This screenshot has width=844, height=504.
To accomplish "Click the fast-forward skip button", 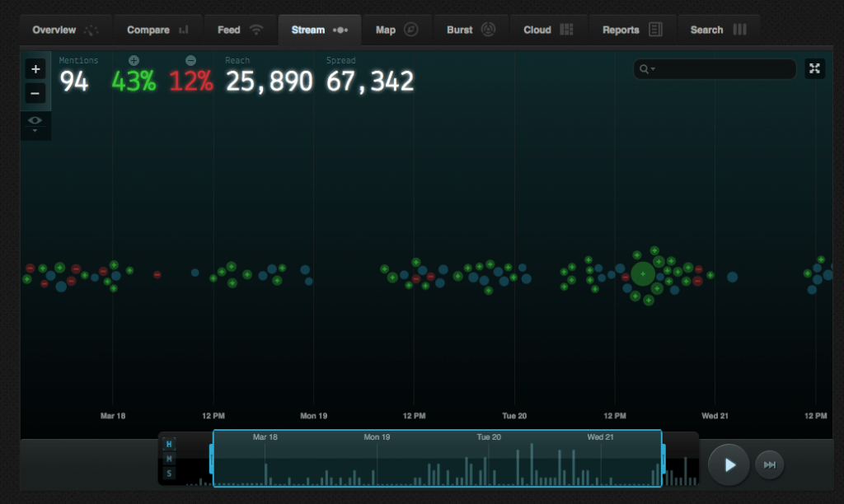I will 770,465.
